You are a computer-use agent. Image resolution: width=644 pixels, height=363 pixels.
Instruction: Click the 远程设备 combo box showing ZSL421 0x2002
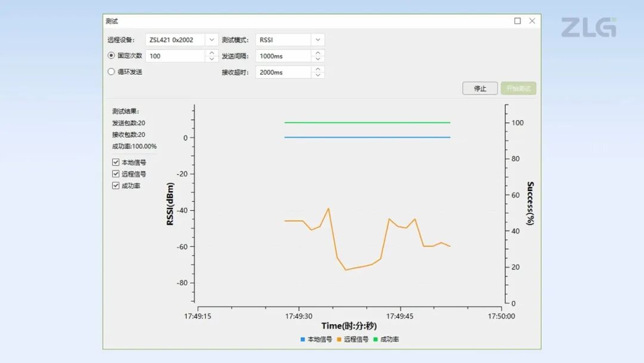click(x=181, y=40)
